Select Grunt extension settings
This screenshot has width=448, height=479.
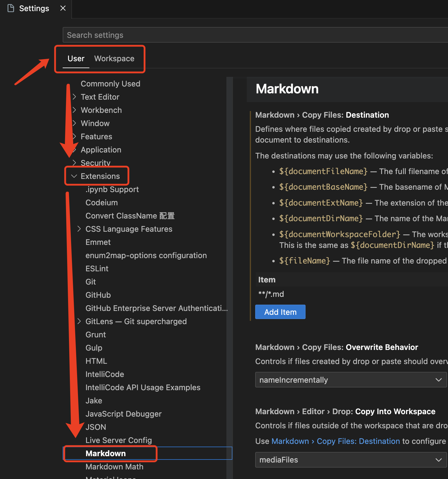(x=96, y=335)
